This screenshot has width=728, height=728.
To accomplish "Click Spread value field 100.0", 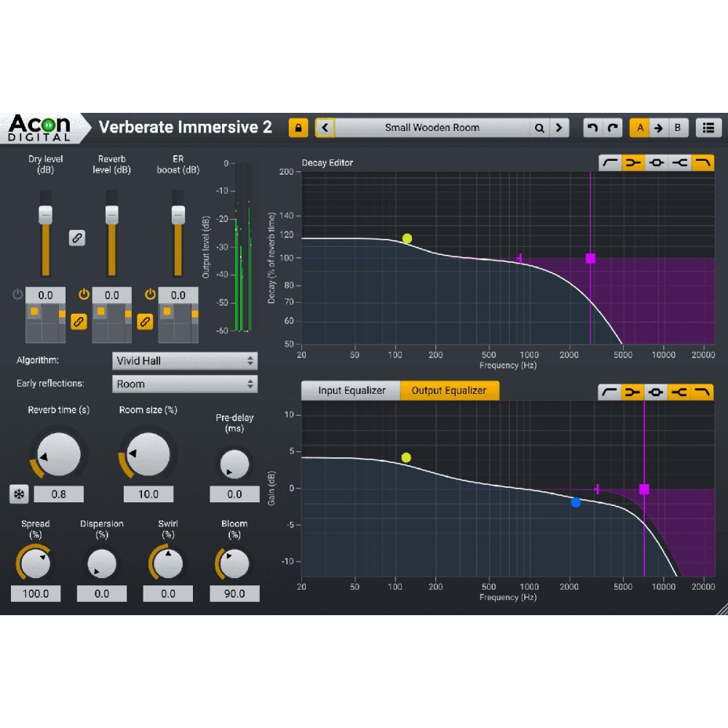I will (36, 594).
